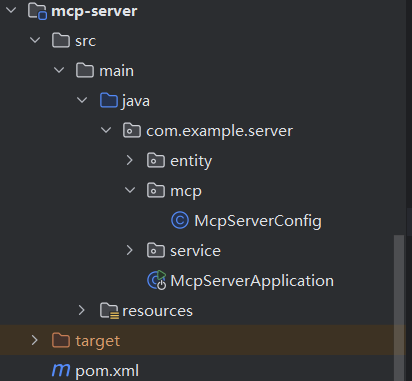
Task: Click the McpServerConfig class icon
Action: 180,220
